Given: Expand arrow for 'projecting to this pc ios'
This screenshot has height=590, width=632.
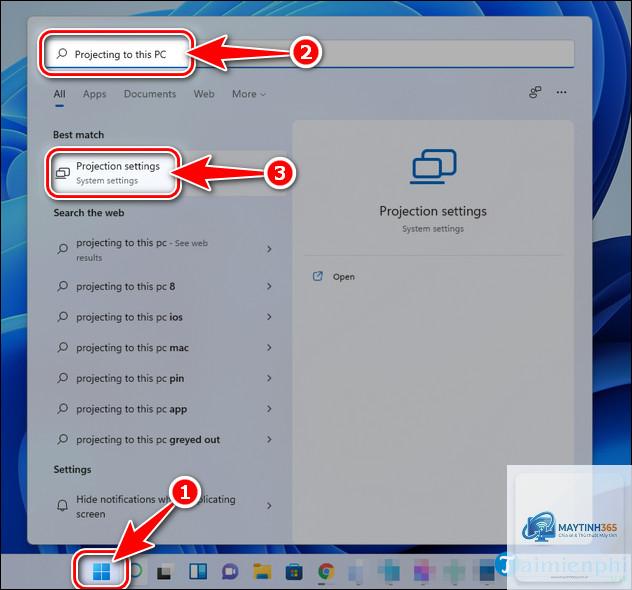Looking at the screenshot, I should pyautogui.click(x=269, y=317).
